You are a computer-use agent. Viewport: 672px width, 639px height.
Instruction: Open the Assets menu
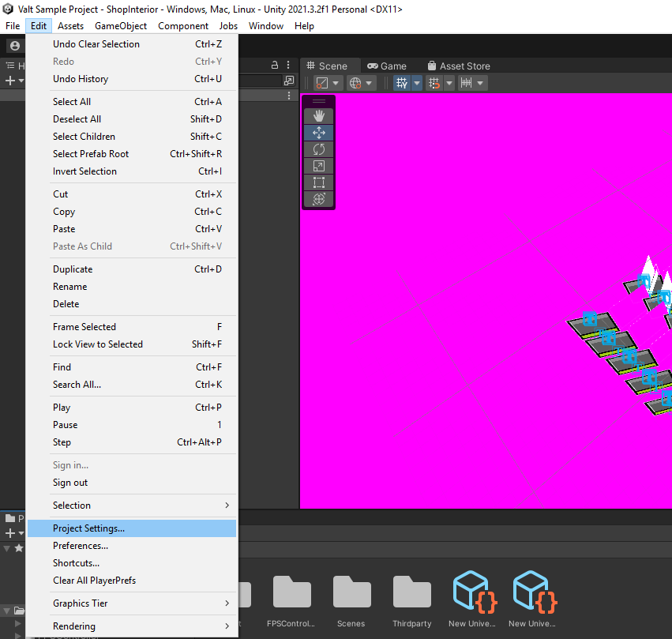[71, 26]
